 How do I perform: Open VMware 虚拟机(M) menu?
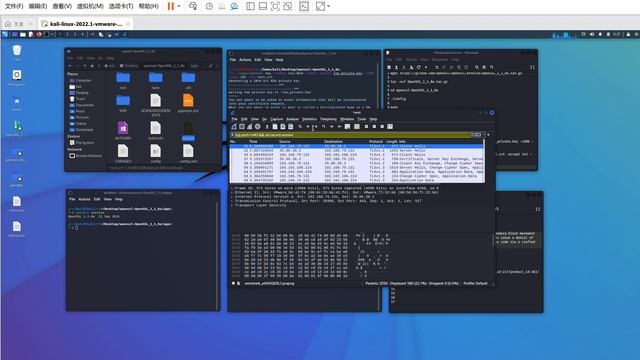tap(90, 6)
